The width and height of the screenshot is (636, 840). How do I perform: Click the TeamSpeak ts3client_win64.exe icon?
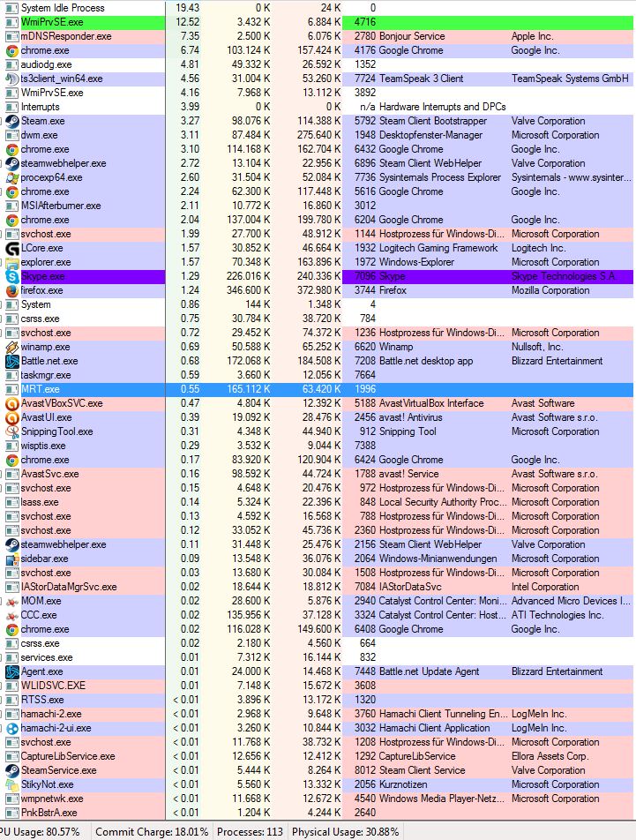click(11, 79)
